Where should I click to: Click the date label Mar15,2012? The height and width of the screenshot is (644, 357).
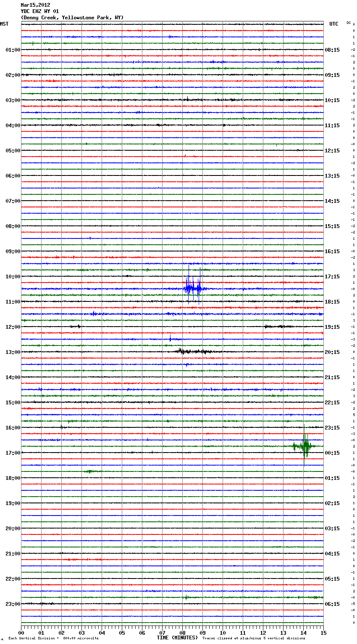click(x=35, y=5)
